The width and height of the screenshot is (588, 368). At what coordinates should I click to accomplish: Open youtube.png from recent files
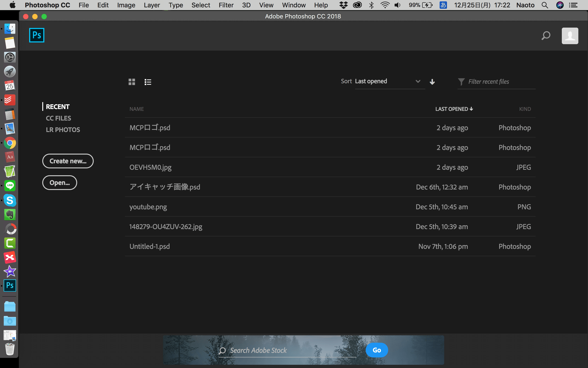330,207
